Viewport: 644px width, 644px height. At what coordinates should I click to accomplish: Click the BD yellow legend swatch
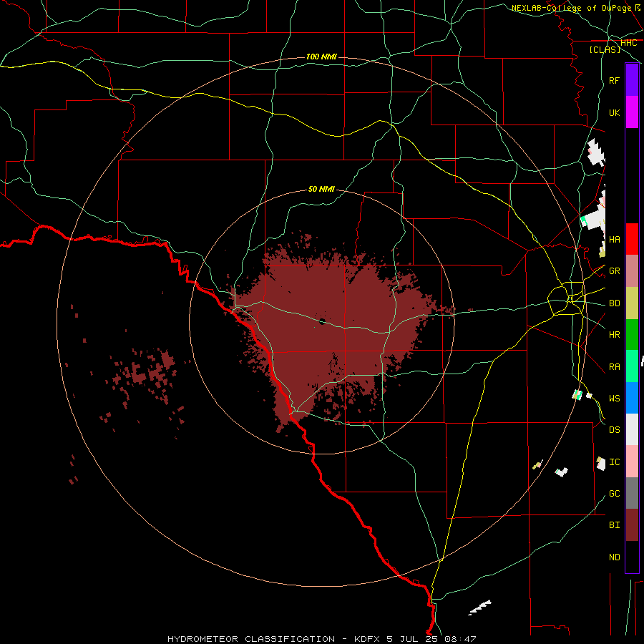632,303
